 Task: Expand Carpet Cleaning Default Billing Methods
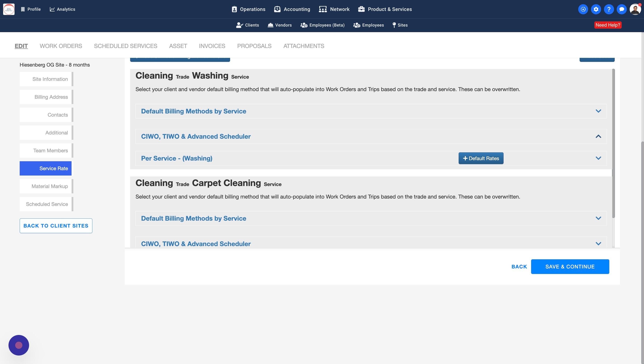(598, 218)
